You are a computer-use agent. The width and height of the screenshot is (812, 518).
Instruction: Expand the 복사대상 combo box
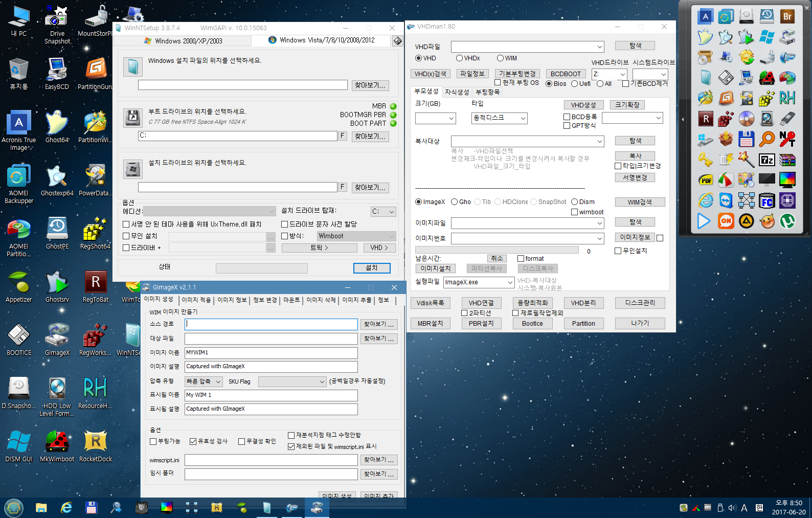point(600,141)
